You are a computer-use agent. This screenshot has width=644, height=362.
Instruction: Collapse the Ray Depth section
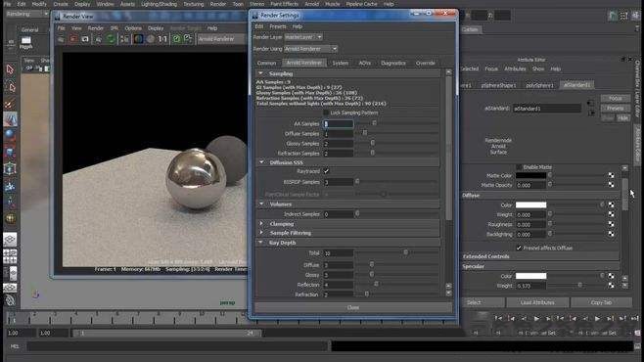260,243
